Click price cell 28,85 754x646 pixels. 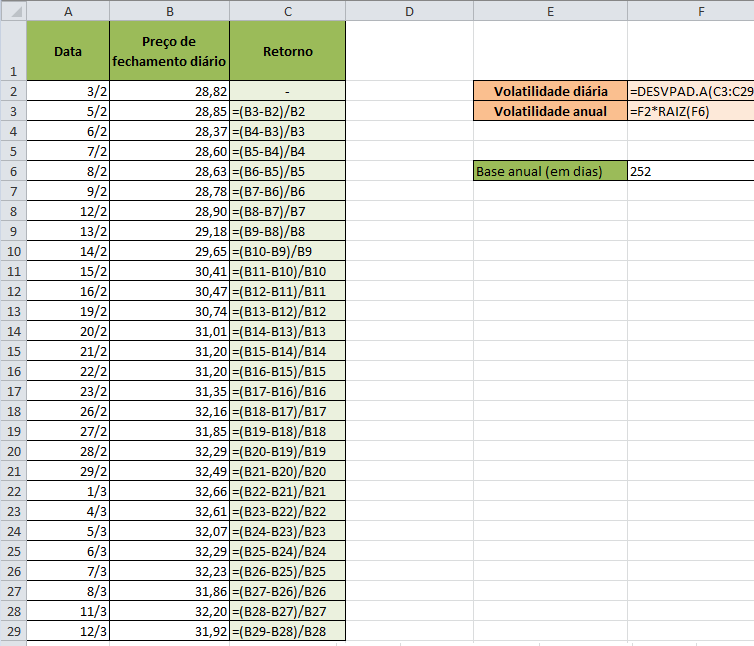coord(169,111)
